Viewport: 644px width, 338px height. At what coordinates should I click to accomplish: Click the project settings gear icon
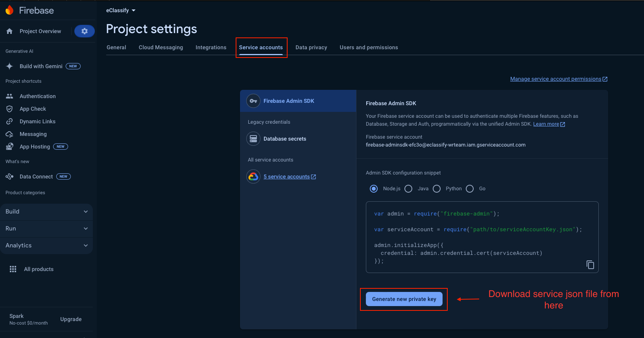84,31
